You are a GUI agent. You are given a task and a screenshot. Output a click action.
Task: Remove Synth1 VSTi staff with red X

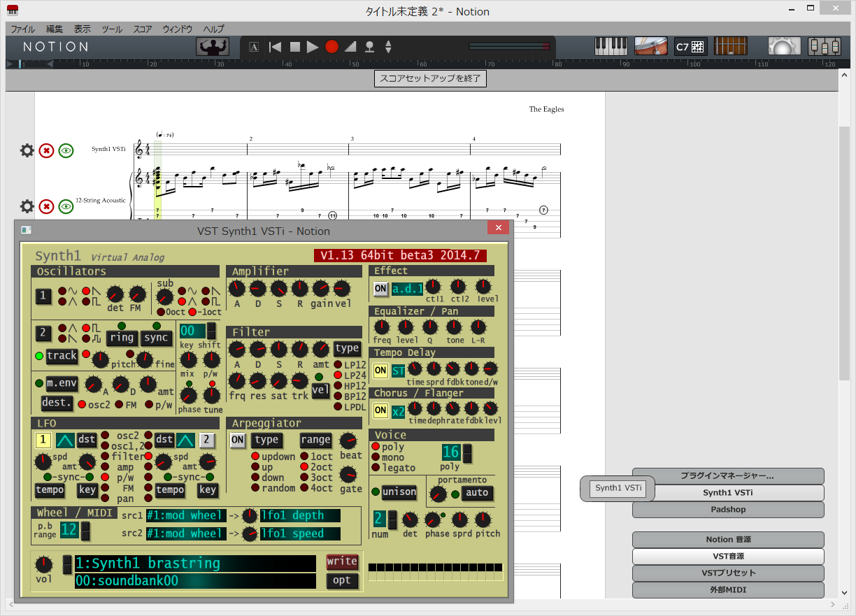46,150
